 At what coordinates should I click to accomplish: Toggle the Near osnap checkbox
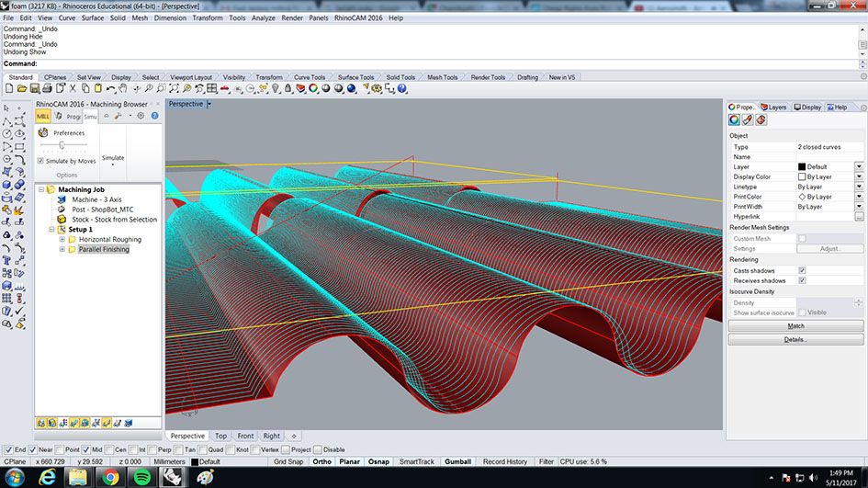tap(33, 449)
